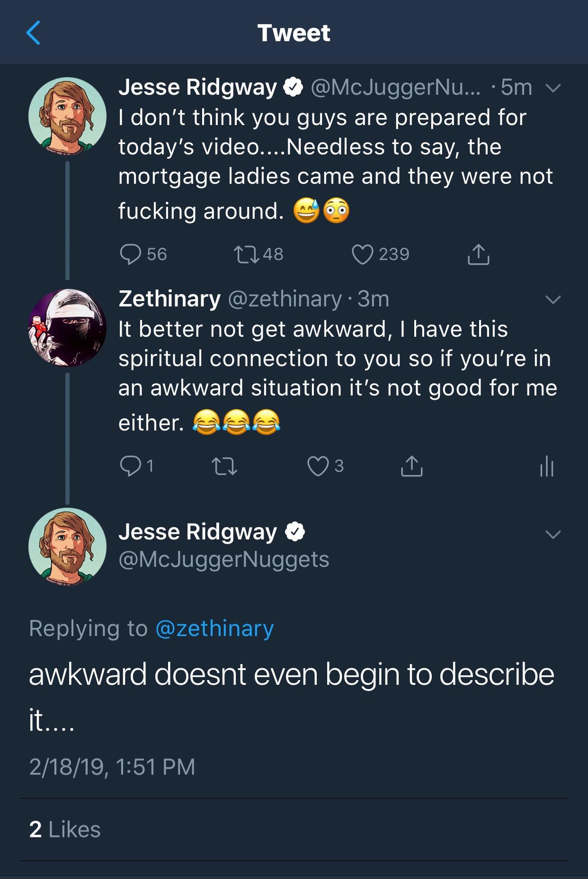Select the Tweet title header
The width and height of the screenshot is (588, 879).
[294, 32]
